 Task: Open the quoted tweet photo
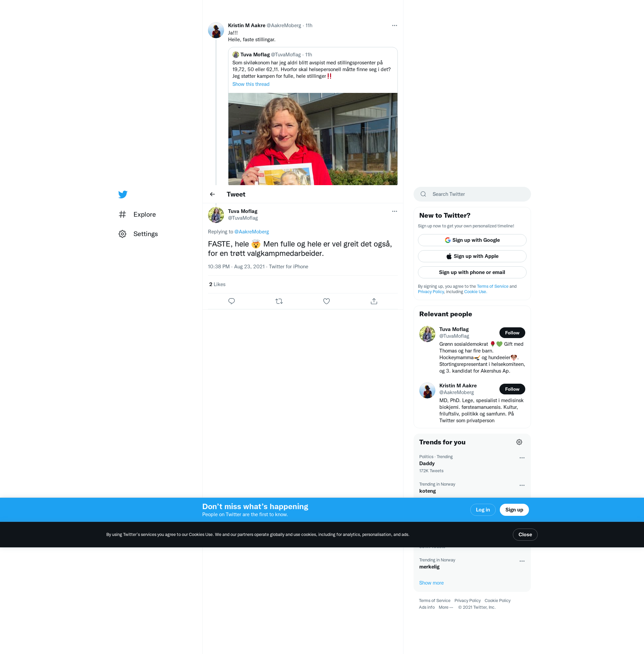click(313, 139)
